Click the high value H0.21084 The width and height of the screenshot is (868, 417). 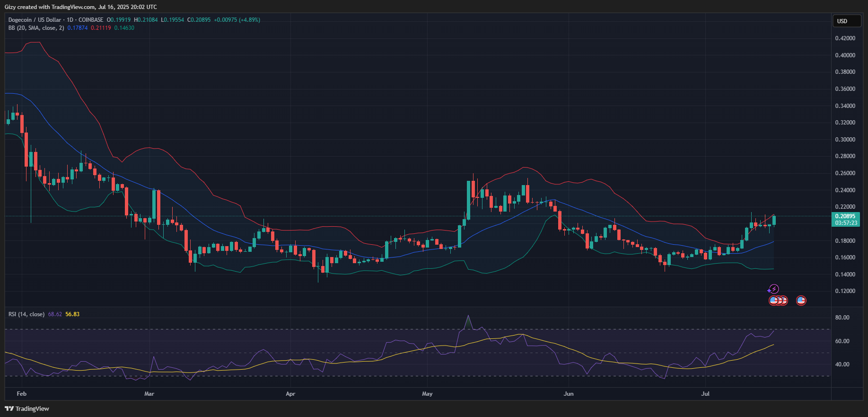(146, 20)
